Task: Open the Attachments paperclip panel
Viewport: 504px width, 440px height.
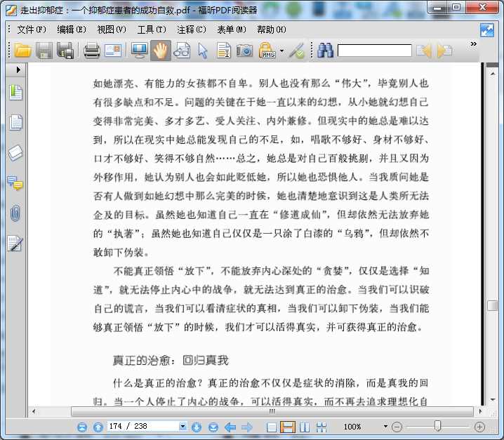Action: pos(15,213)
